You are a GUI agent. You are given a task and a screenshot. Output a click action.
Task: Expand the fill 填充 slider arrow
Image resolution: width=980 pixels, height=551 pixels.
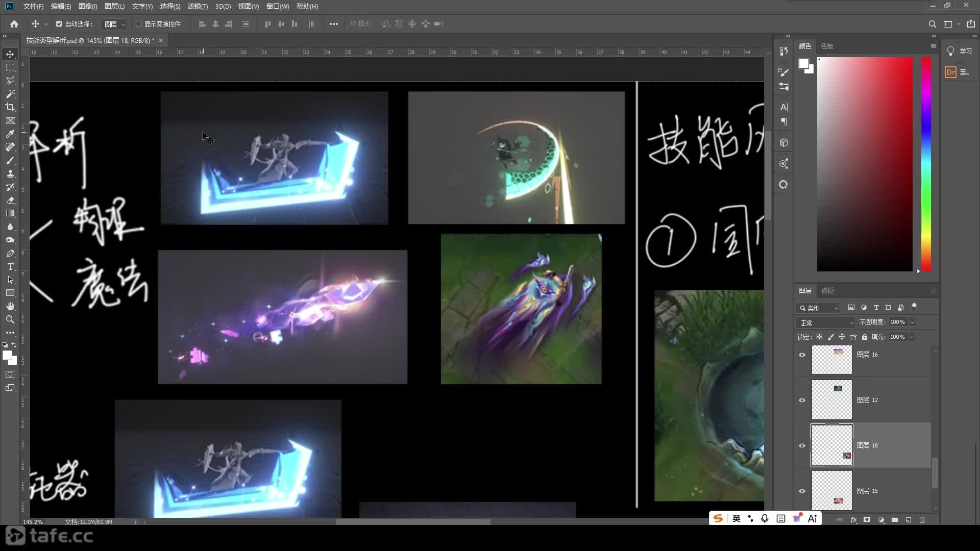(912, 337)
